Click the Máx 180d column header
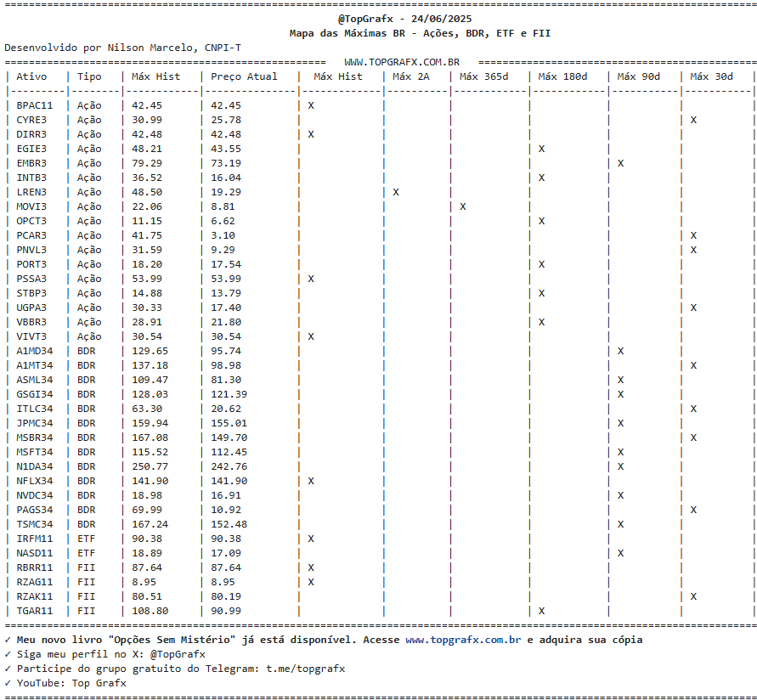The image size is (757, 700). click(x=562, y=76)
